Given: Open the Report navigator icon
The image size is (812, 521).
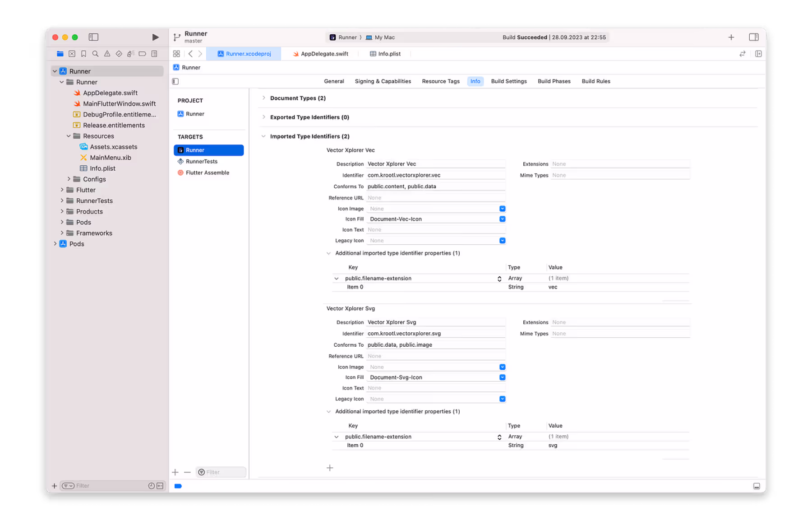Looking at the screenshot, I should [x=154, y=54].
